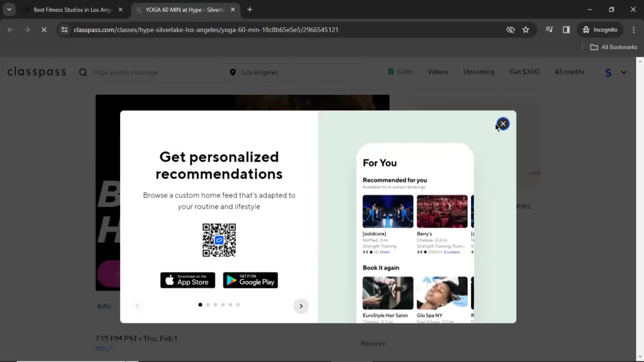Open the Videos page
Image resolution: width=644 pixels, height=362 pixels.
(438, 72)
